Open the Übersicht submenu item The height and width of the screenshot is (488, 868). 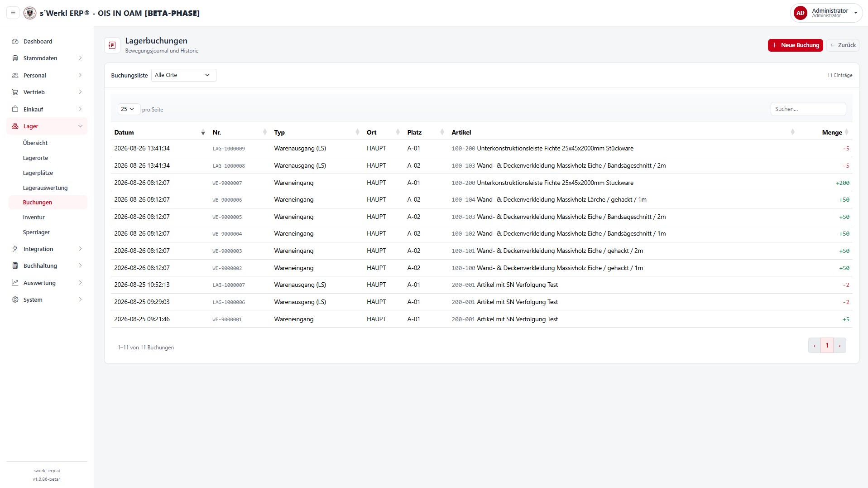pyautogui.click(x=35, y=143)
